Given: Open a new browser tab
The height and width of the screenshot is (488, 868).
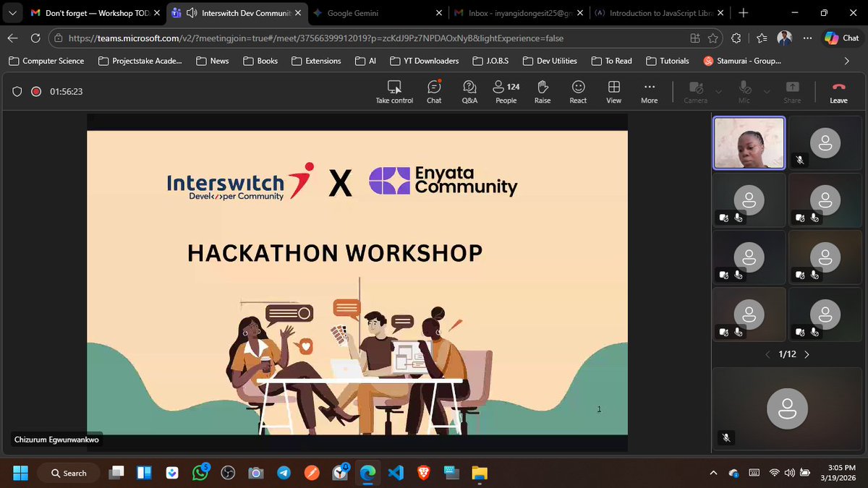Looking at the screenshot, I should tap(744, 13).
